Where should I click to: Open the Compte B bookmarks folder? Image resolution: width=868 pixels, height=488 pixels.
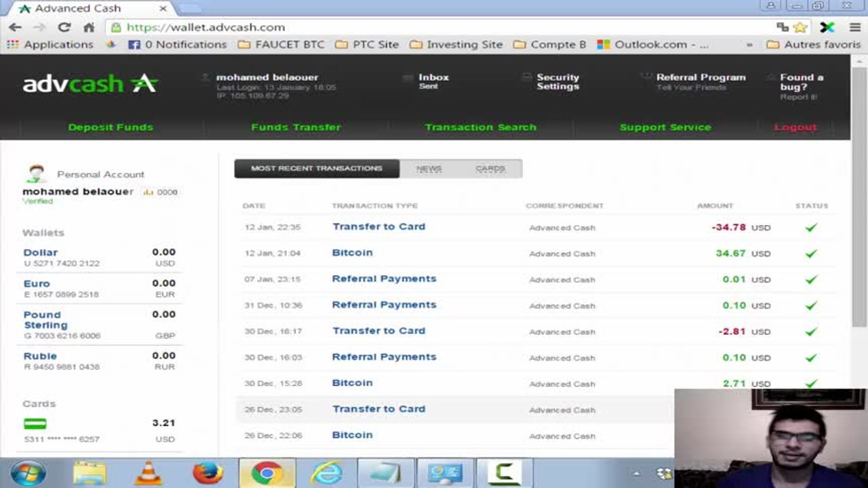coord(550,45)
